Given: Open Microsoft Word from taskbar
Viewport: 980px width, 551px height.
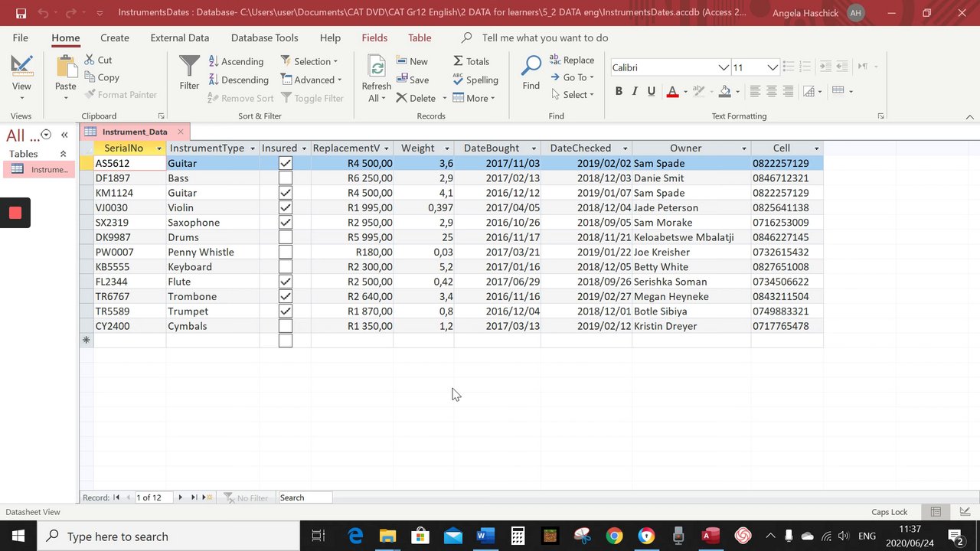Looking at the screenshot, I should click(485, 536).
